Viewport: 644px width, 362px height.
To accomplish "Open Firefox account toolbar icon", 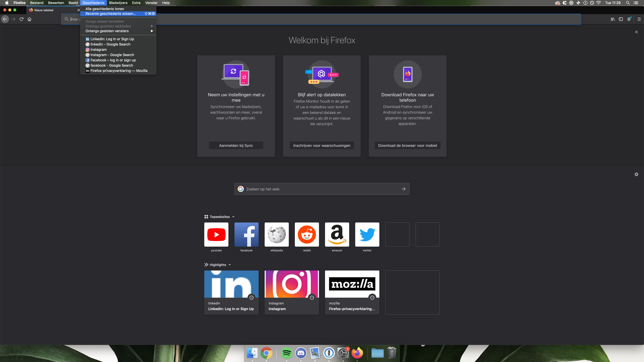I will coord(629,19).
